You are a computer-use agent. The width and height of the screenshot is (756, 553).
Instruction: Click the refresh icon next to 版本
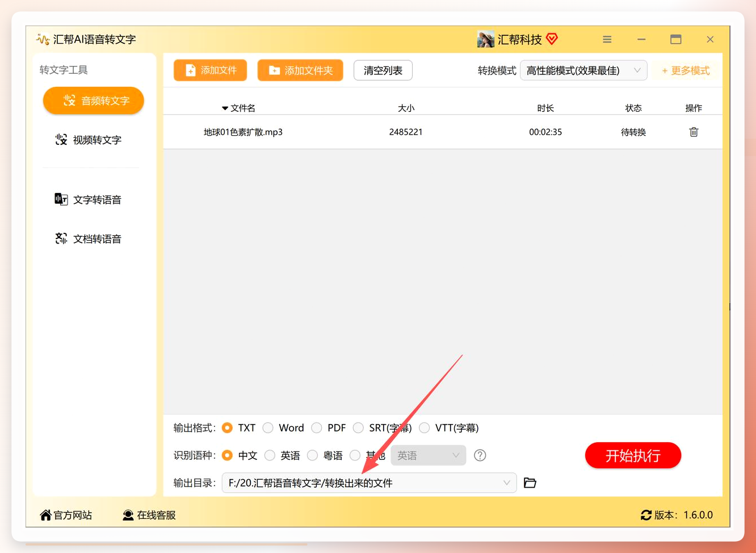pos(646,515)
